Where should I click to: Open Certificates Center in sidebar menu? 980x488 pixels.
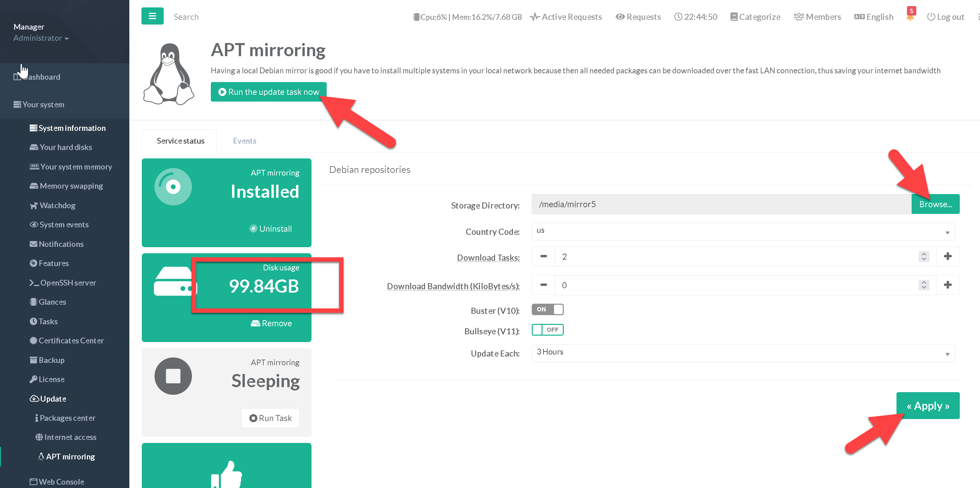tap(71, 341)
